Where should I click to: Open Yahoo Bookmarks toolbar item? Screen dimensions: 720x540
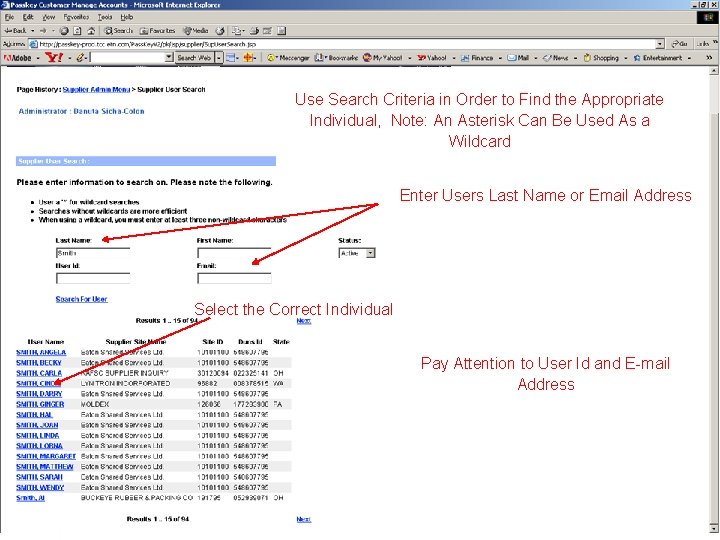tap(337, 58)
